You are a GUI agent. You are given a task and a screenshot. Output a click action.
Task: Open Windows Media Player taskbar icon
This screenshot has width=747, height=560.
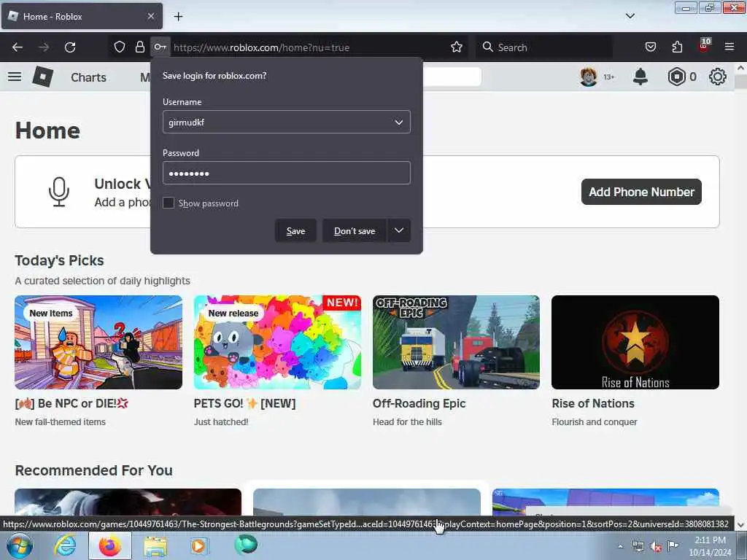[198, 545]
